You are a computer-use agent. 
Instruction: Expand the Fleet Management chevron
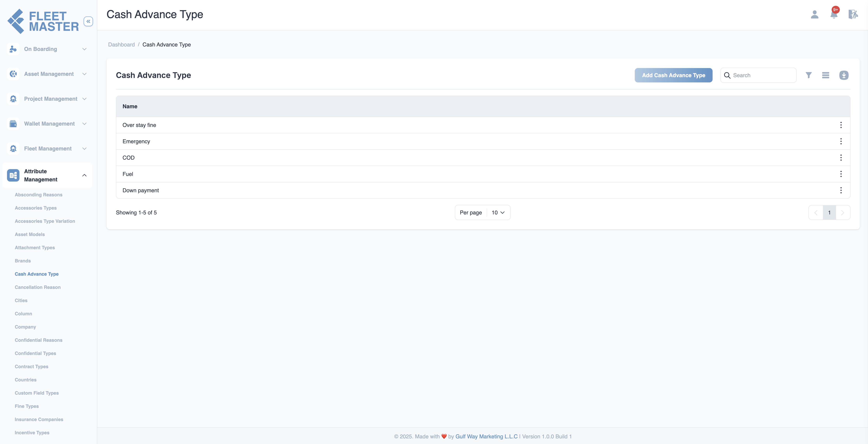[x=84, y=149]
